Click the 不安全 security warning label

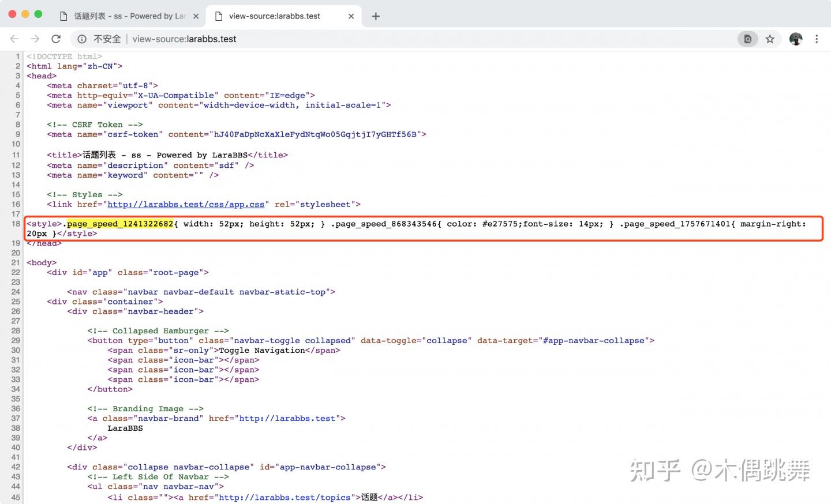(x=107, y=39)
